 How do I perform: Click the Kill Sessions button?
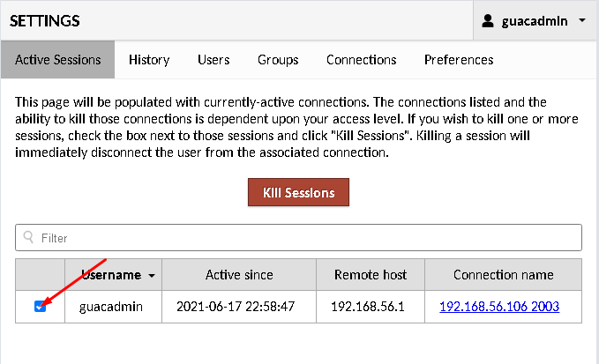click(298, 192)
